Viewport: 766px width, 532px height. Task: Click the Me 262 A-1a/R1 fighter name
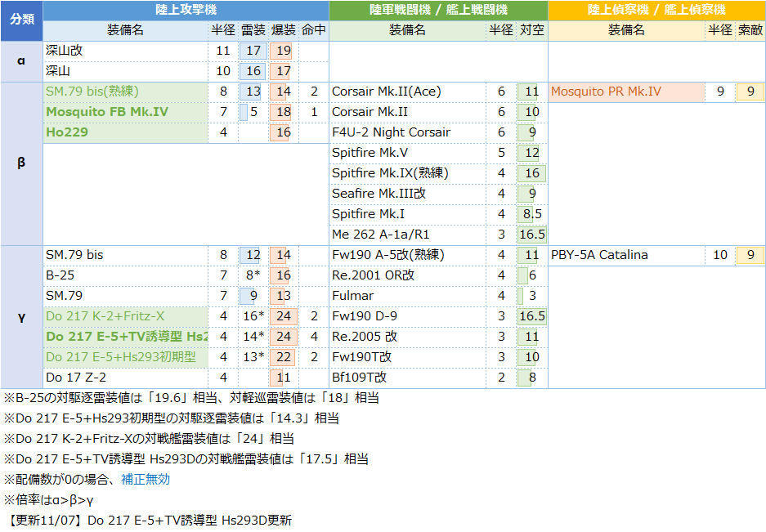click(x=380, y=235)
